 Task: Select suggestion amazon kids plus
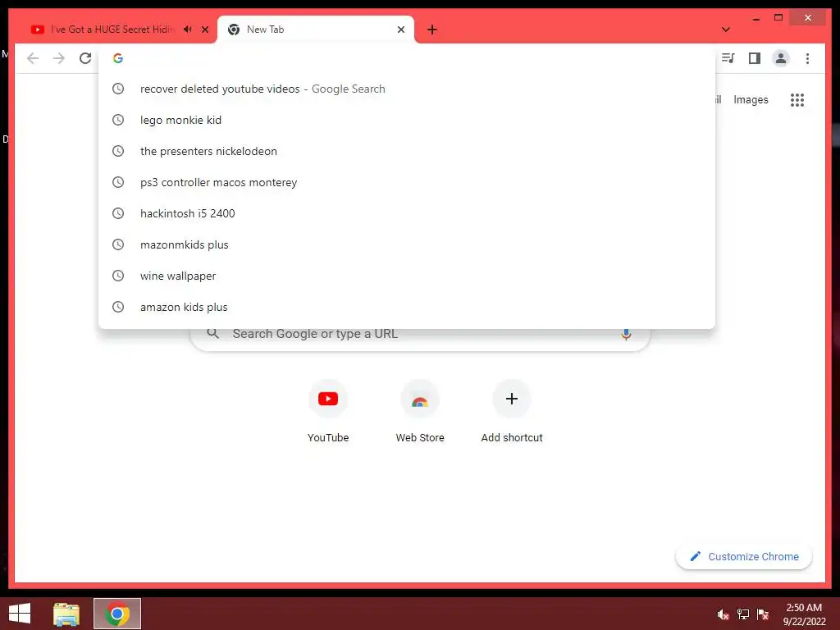click(407, 307)
